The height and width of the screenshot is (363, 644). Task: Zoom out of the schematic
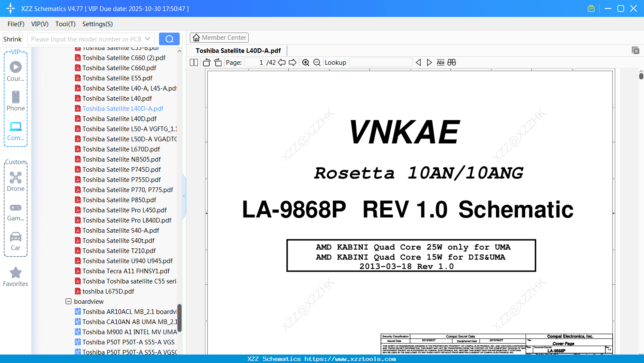pyautogui.click(x=317, y=63)
